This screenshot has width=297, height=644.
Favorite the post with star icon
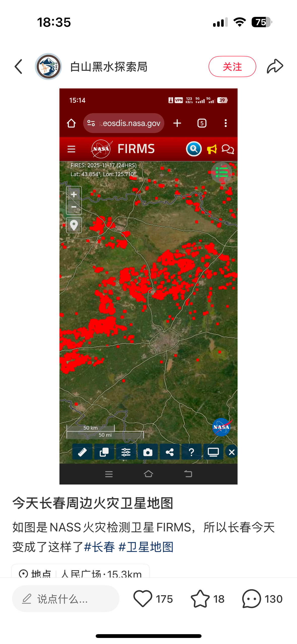click(200, 599)
